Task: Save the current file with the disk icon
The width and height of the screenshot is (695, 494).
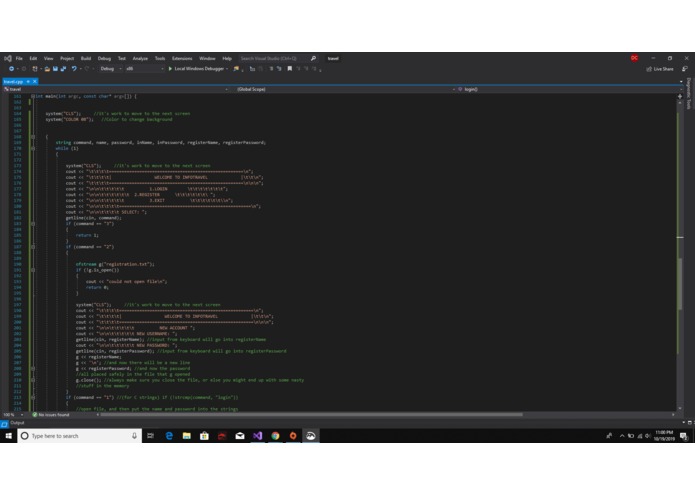Action: point(55,69)
